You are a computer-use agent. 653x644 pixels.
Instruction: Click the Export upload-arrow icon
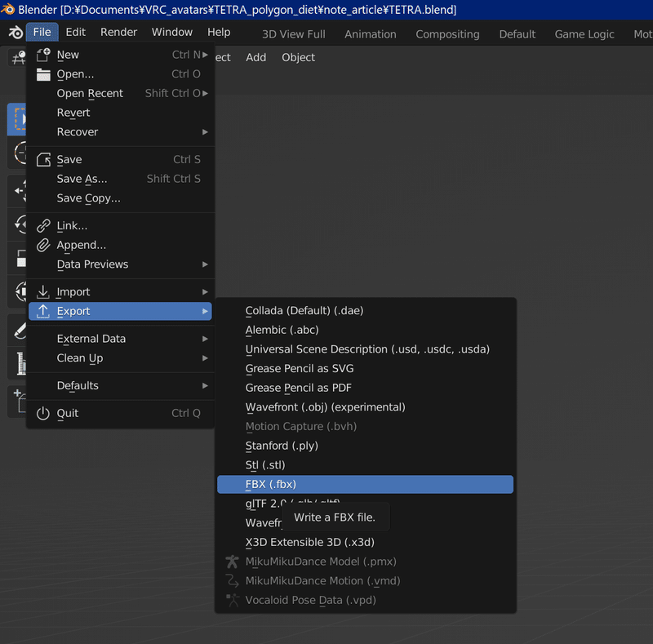(43, 311)
